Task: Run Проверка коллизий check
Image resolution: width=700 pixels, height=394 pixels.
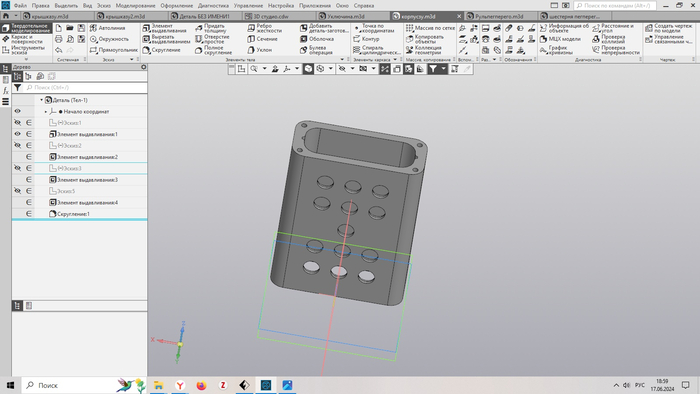Action: [608, 39]
